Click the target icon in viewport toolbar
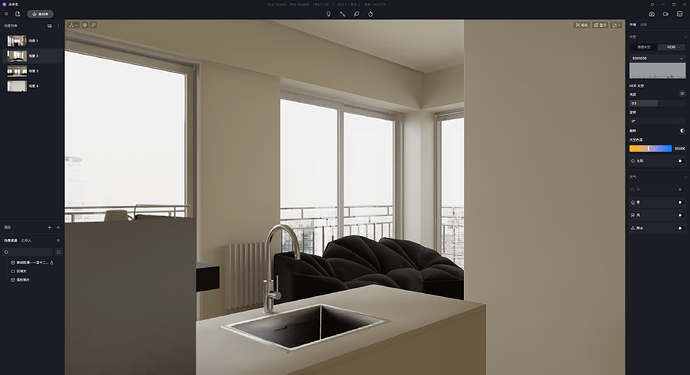The width and height of the screenshot is (690, 375). [85, 25]
